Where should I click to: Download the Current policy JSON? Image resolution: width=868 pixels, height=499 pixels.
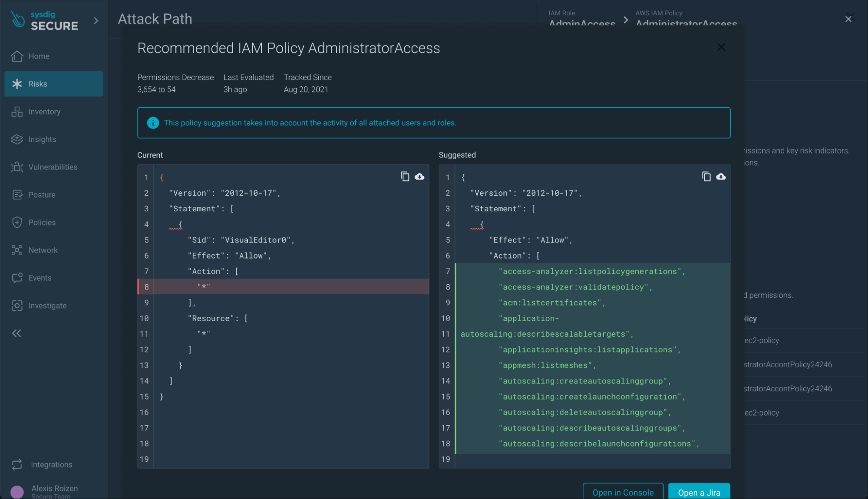(419, 176)
